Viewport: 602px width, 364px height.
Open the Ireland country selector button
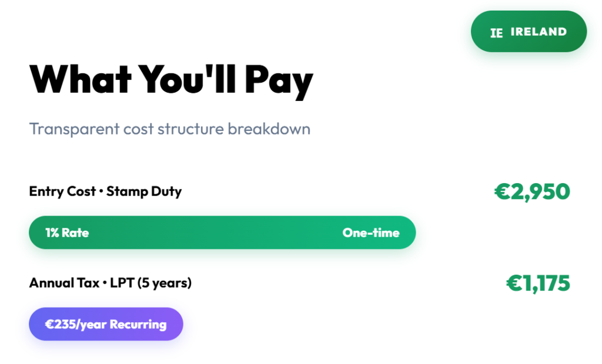point(528,31)
